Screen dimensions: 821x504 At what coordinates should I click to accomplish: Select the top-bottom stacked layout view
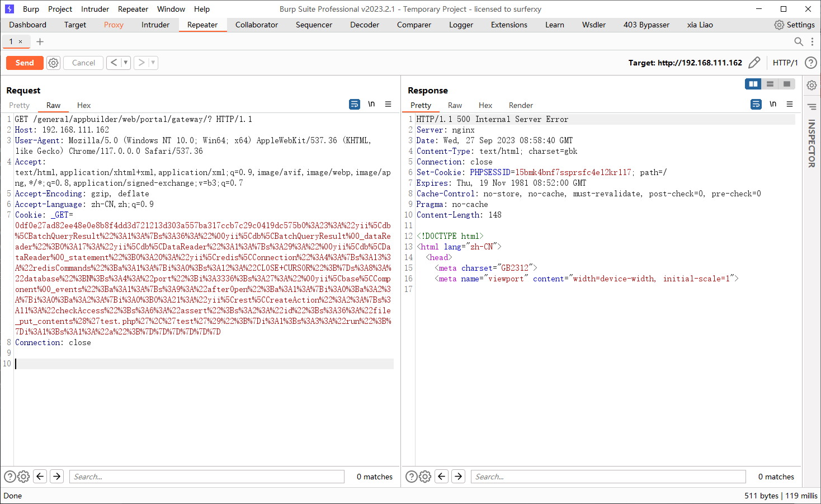770,84
